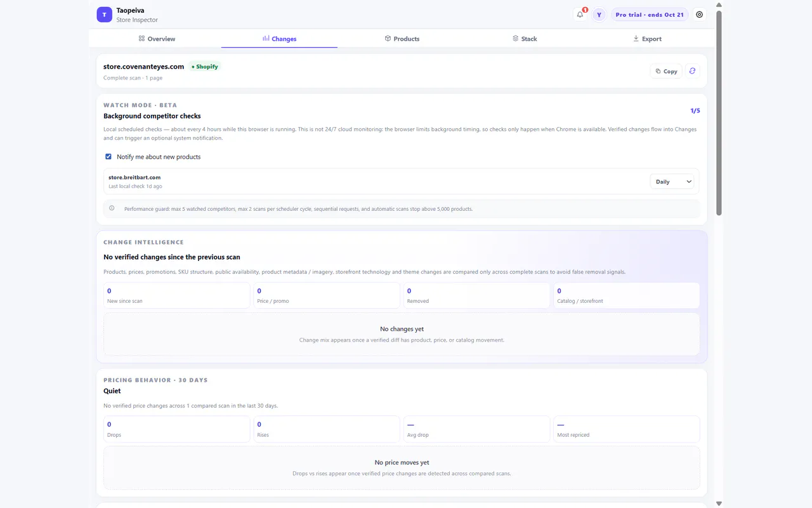Open the Y user avatar

pos(599,15)
